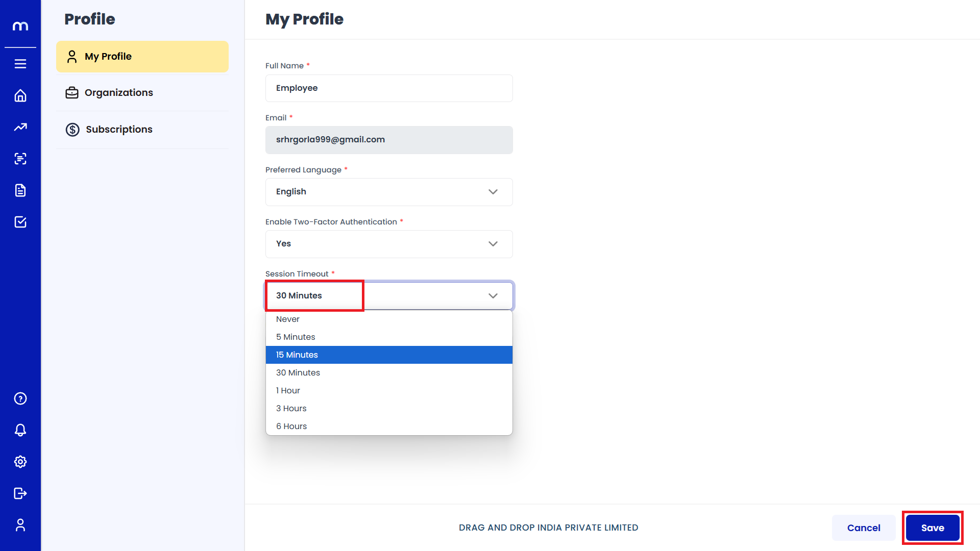Collapse the Session Timeout dropdown chevron

click(493, 296)
